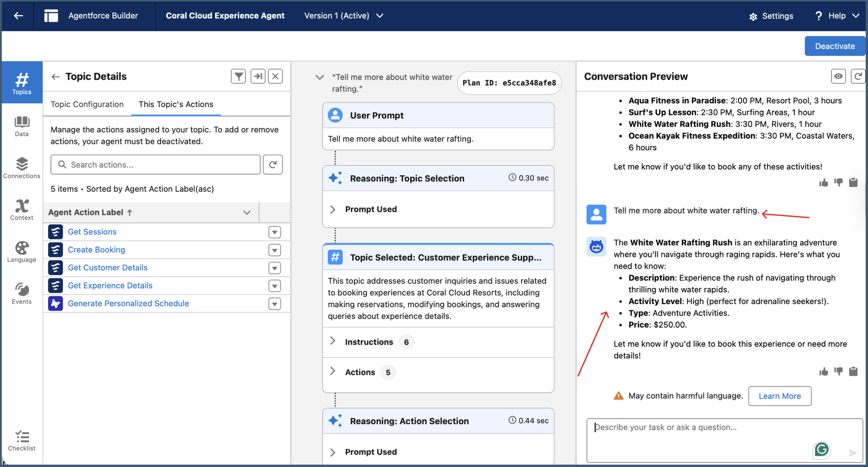This screenshot has width=868, height=467.
Task: Toggle the eye icon in Conversation Preview
Action: pos(838,76)
